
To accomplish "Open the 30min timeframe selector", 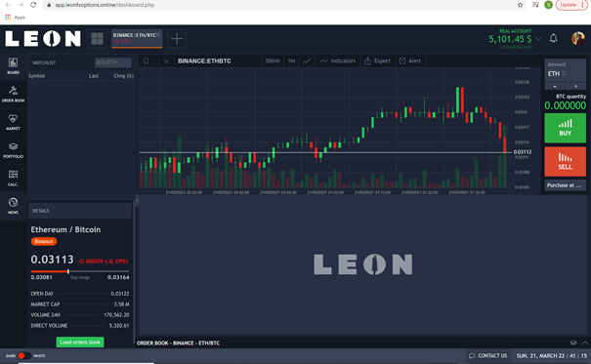I will pyautogui.click(x=273, y=61).
